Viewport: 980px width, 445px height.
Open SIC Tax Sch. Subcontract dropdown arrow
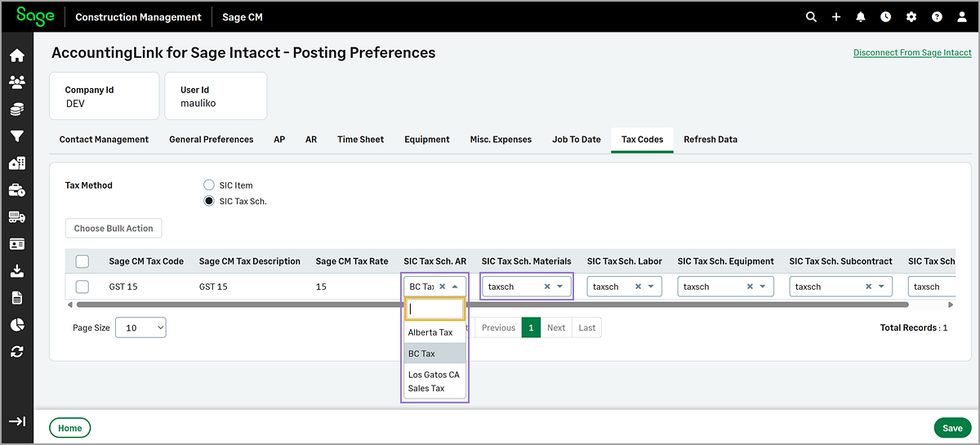pyautogui.click(x=882, y=287)
